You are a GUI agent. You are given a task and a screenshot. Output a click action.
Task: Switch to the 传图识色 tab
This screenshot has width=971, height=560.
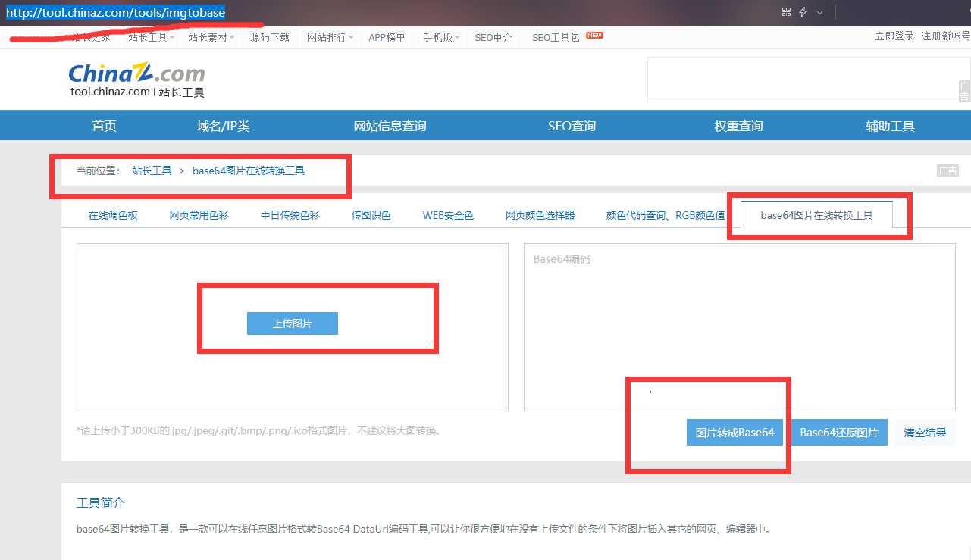click(371, 215)
